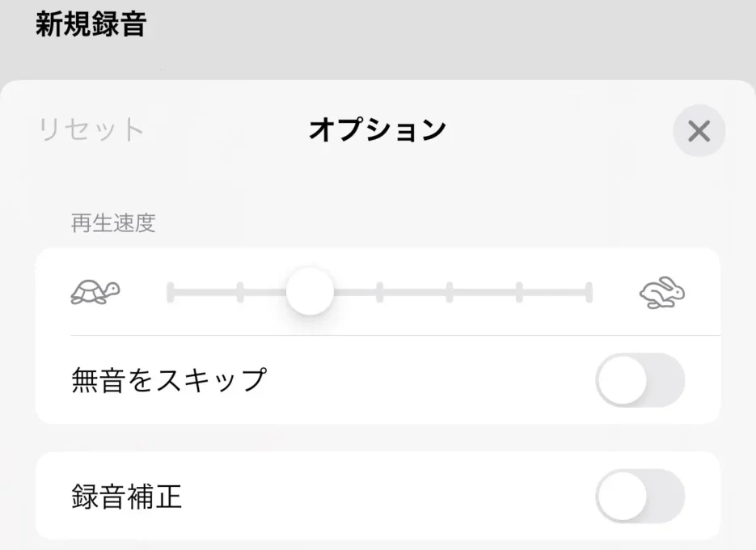Click the 録音補正 label text
756x550 pixels.
click(127, 496)
